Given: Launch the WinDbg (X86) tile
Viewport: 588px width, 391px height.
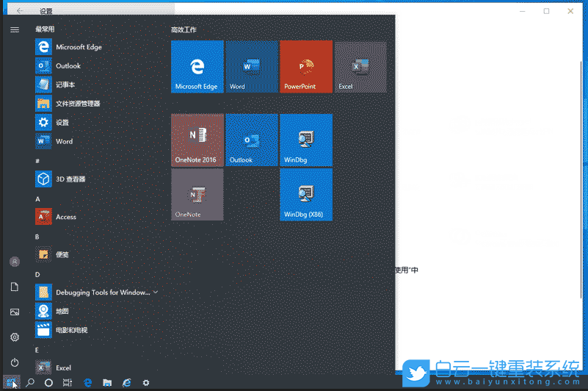Looking at the screenshot, I should coord(306,194).
